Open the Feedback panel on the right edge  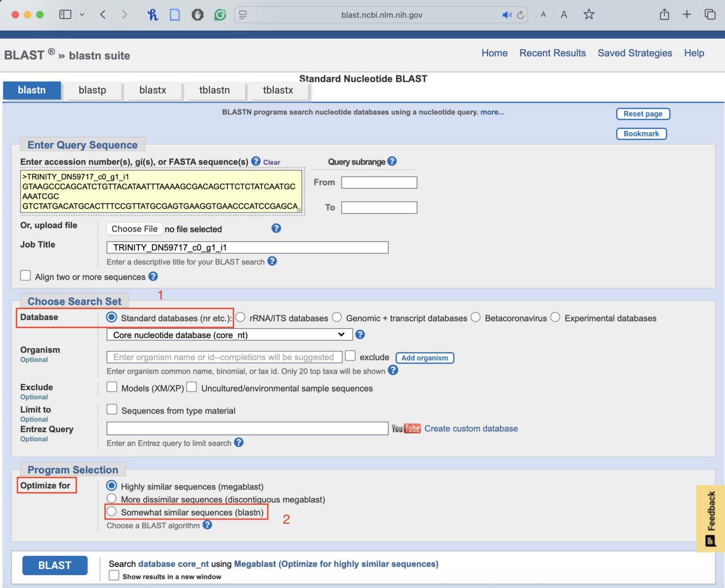pyautogui.click(x=710, y=518)
